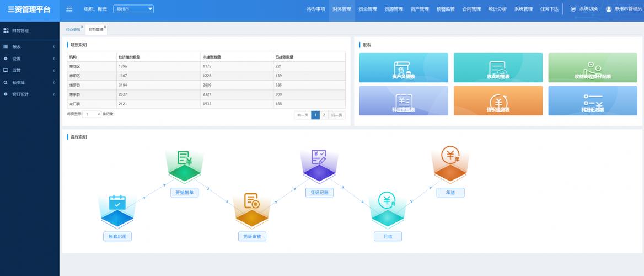This screenshot has width=644, height=276.
Task: Open the rows-per-page dropdown showing 5
Action: (x=92, y=114)
